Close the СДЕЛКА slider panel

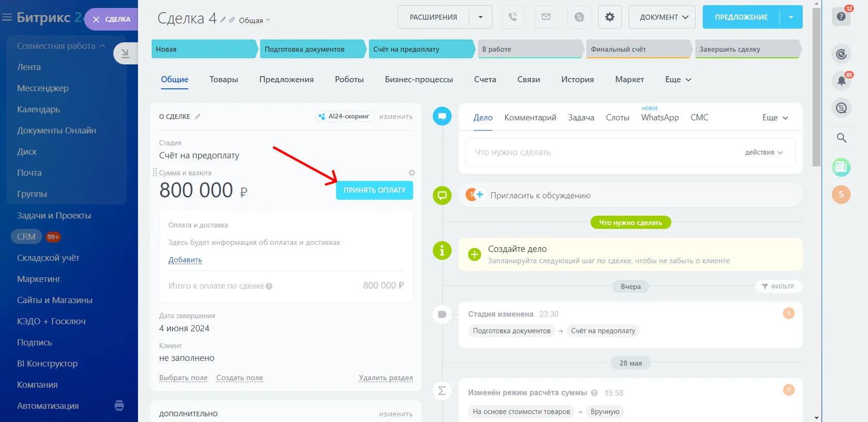click(x=96, y=19)
